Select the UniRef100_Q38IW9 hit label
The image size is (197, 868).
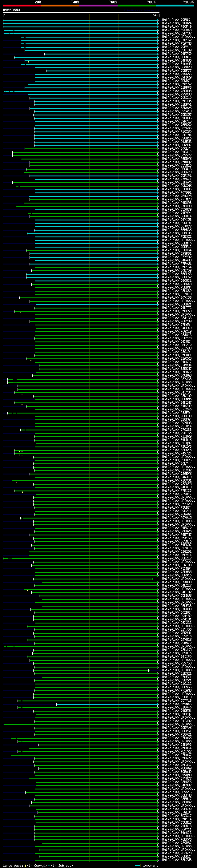[177, 50]
